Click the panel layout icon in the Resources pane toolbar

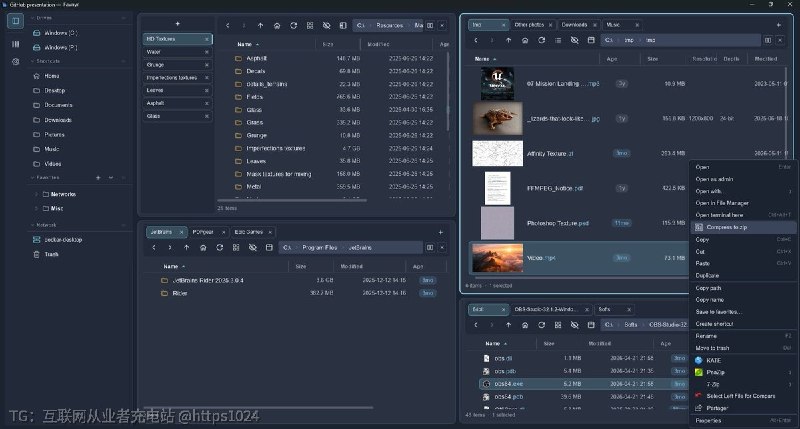tap(343, 26)
